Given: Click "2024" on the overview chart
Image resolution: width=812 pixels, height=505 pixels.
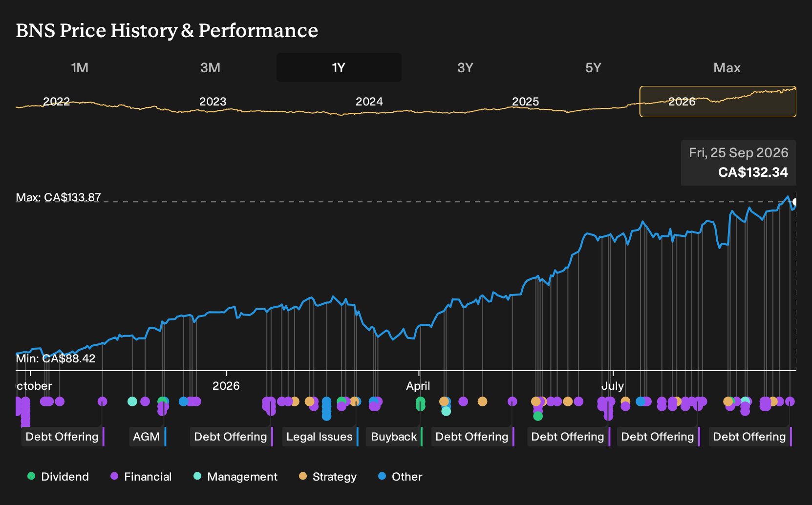Looking at the screenshot, I should [369, 102].
